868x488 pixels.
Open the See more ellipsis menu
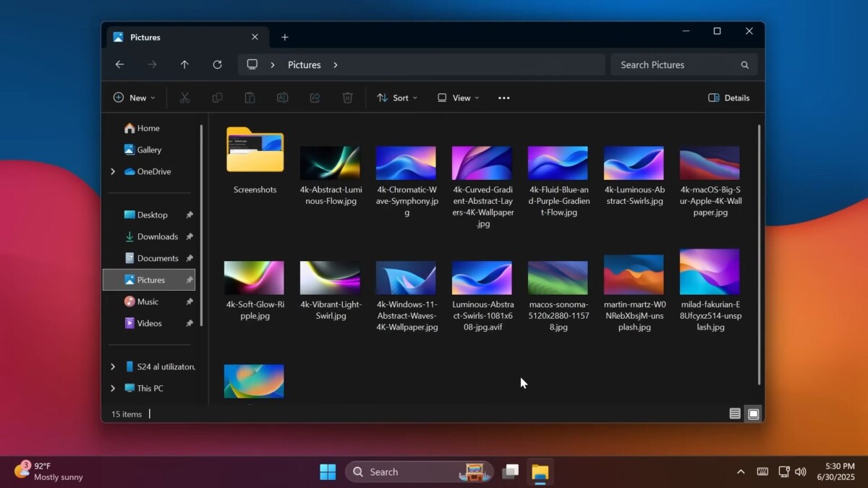(504, 98)
